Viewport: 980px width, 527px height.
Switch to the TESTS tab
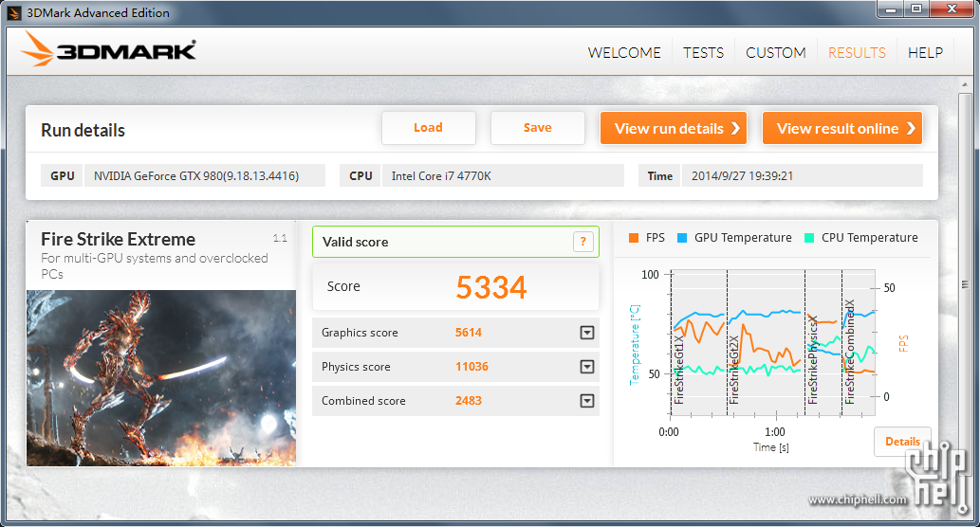pos(703,53)
